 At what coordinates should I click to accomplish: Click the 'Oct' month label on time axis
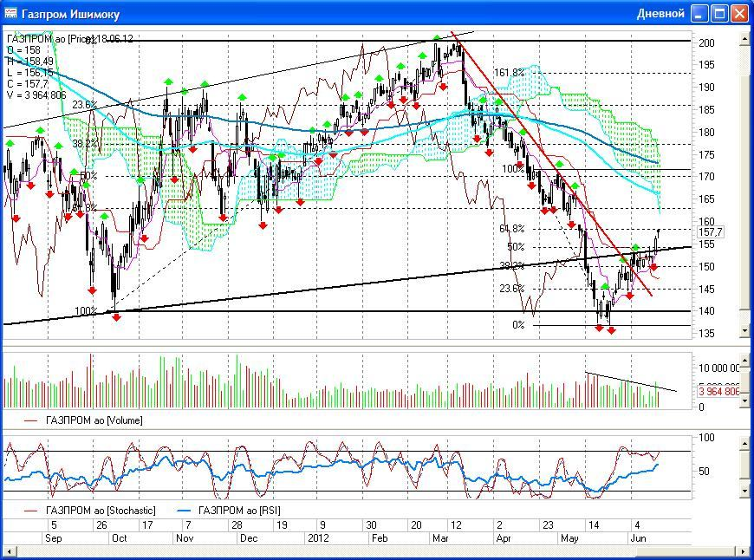[x=120, y=537]
